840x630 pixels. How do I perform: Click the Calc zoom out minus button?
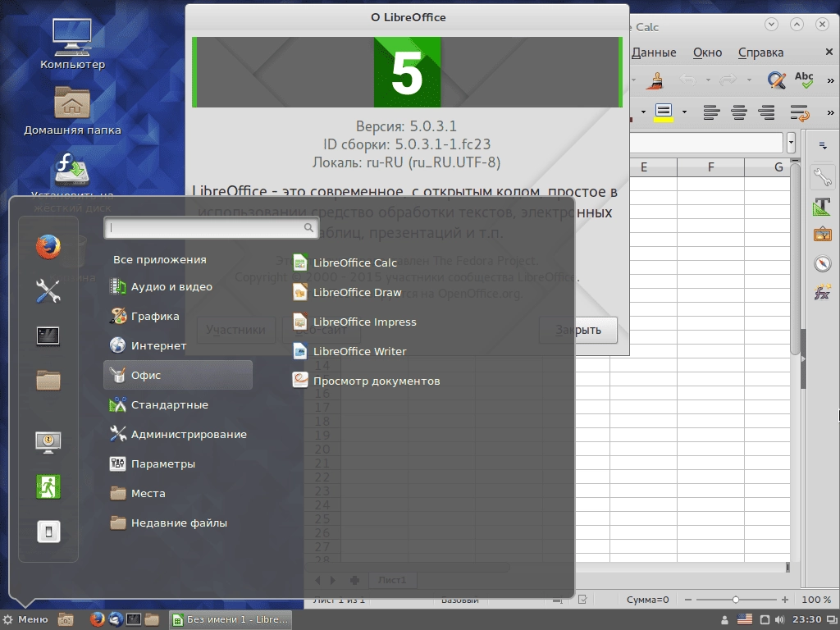688,600
